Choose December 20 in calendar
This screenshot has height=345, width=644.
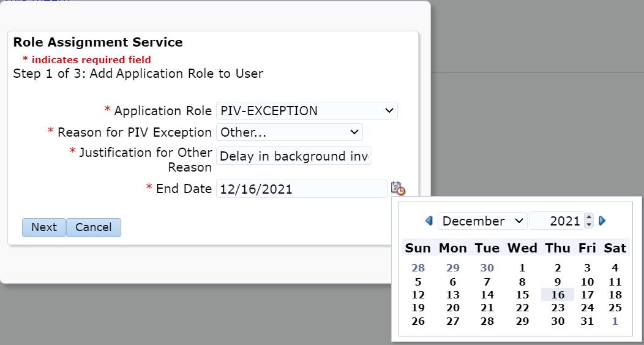[453, 308]
